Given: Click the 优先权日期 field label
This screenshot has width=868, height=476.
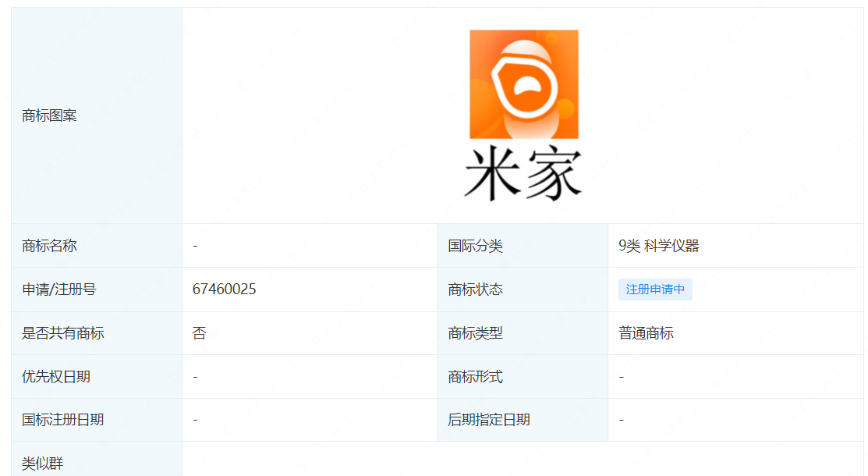Looking at the screenshot, I should 56,377.
